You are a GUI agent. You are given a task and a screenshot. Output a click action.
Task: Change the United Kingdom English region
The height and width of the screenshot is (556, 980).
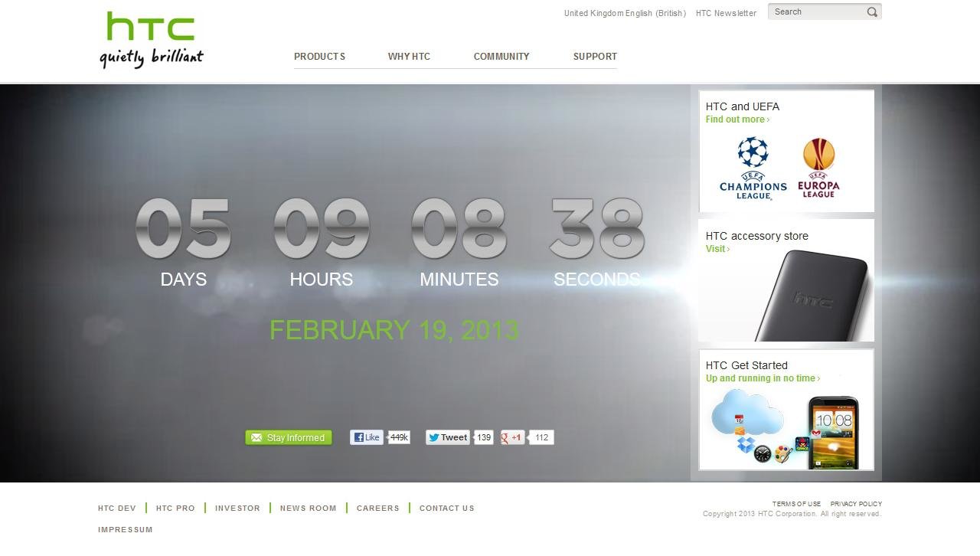(625, 13)
